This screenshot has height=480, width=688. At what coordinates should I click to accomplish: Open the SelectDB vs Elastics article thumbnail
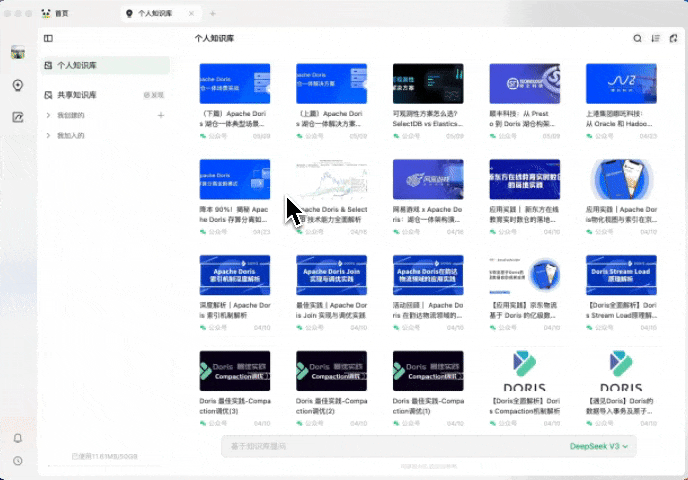tap(428, 83)
